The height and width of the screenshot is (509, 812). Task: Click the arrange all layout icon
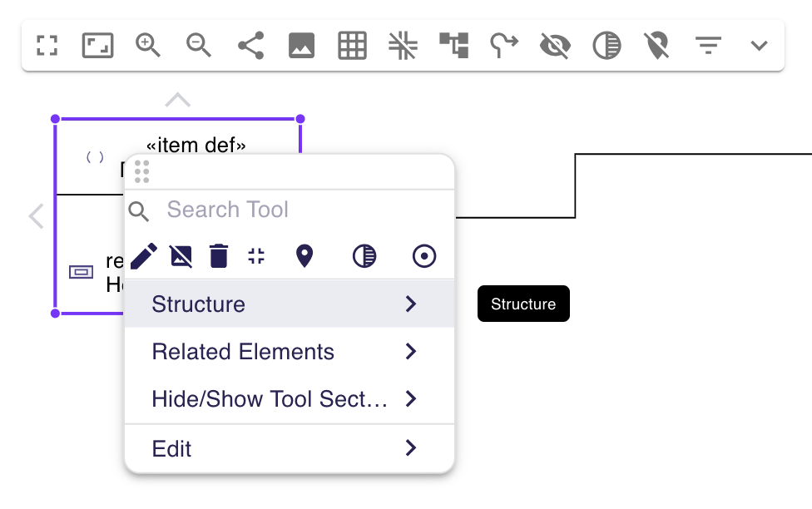[454, 46]
